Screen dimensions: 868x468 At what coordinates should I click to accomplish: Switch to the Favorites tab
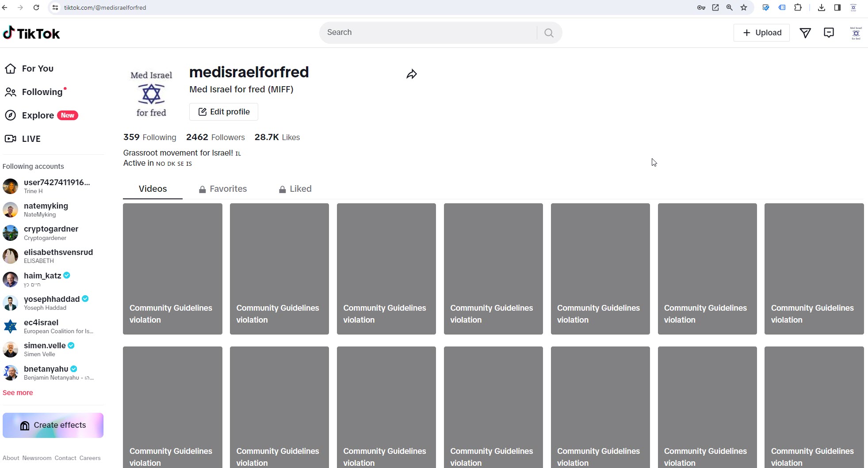(x=223, y=189)
